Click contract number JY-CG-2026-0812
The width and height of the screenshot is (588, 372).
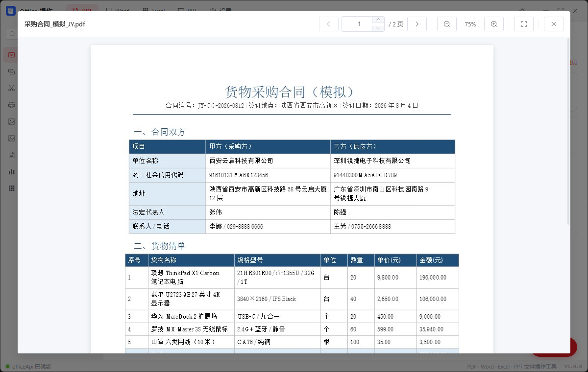pyautogui.click(x=221, y=105)
